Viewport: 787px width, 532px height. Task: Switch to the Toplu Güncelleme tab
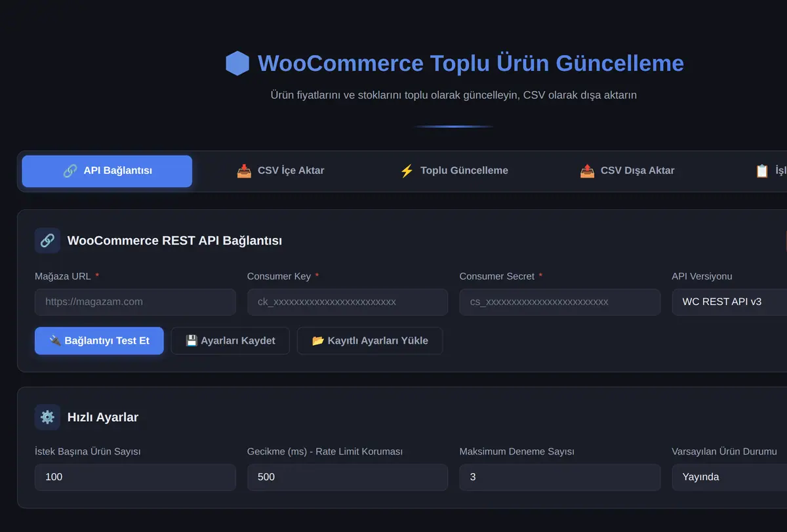454,171
